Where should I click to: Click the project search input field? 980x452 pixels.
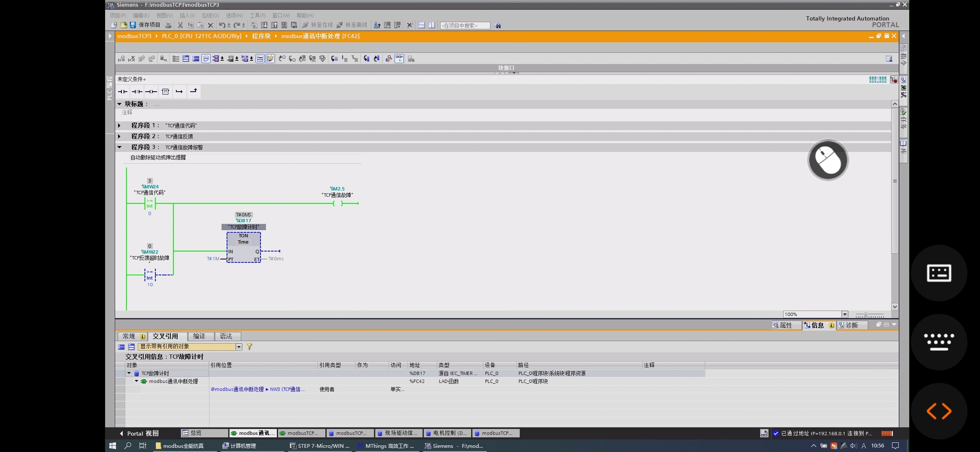tap(464, 26)
